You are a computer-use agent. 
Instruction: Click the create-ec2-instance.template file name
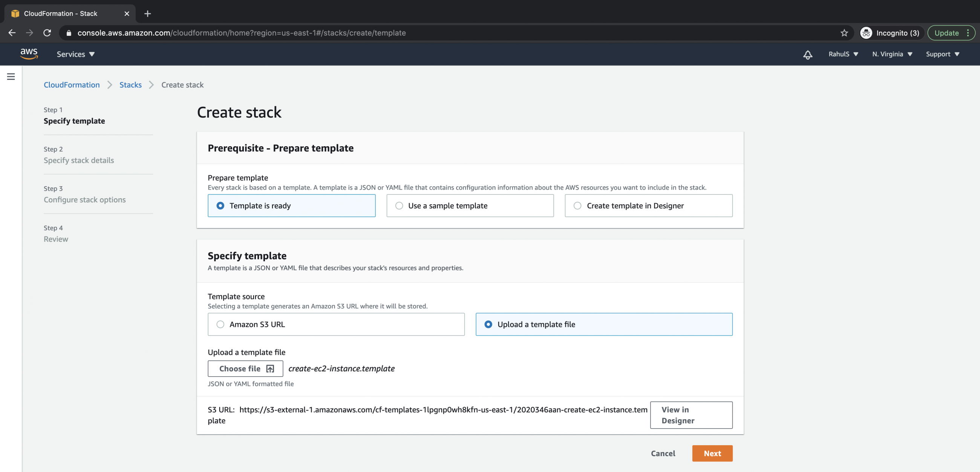click(x=341, y=368)
